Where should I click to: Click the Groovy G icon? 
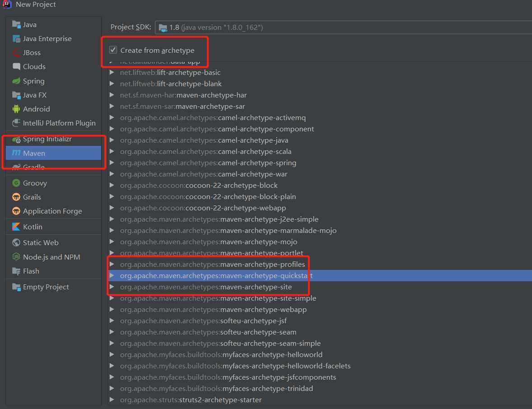pos(16,183)
